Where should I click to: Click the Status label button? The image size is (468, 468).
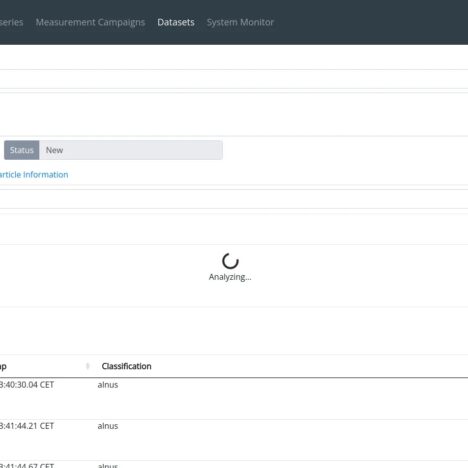click(22, 150)
